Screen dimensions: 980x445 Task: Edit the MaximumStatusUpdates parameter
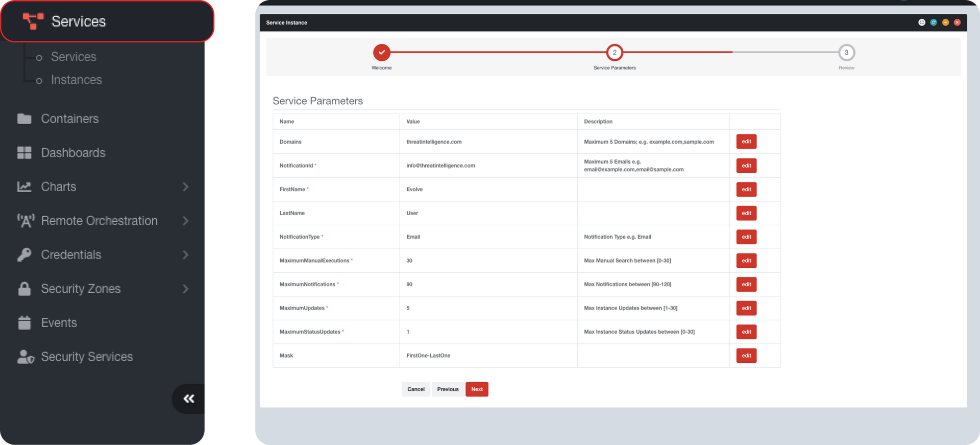click(746, 332)
